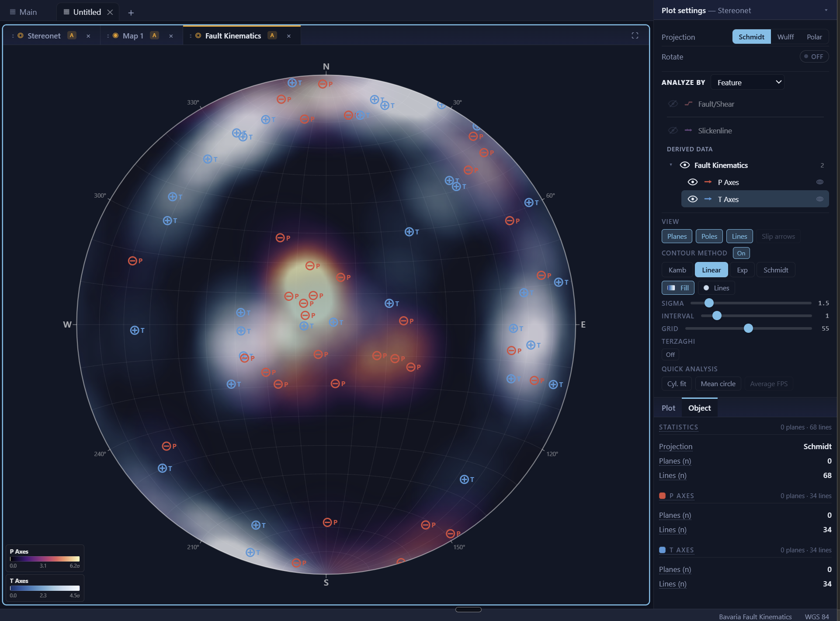
Task: Click the drag handle on Map 1 tab
Action: tap(108, 36)
